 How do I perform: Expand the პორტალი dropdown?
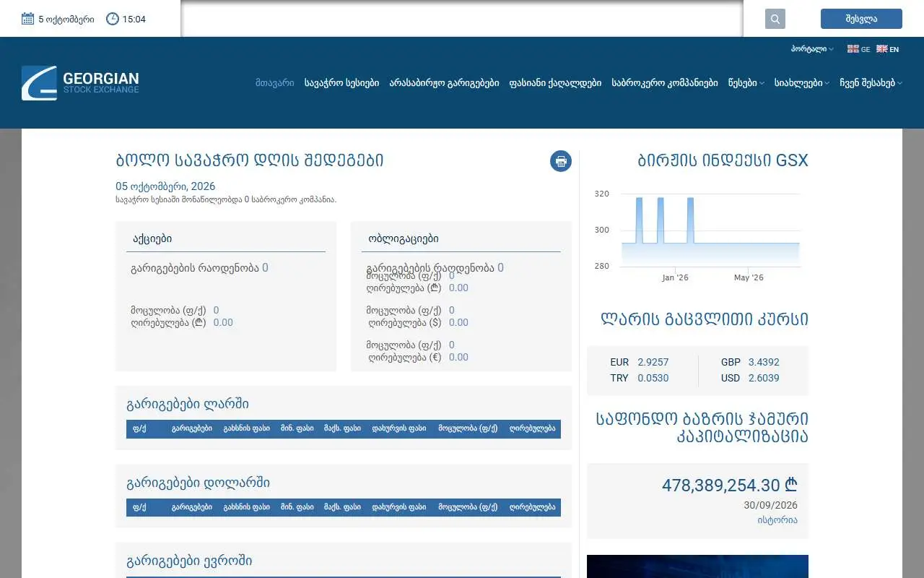812,49
